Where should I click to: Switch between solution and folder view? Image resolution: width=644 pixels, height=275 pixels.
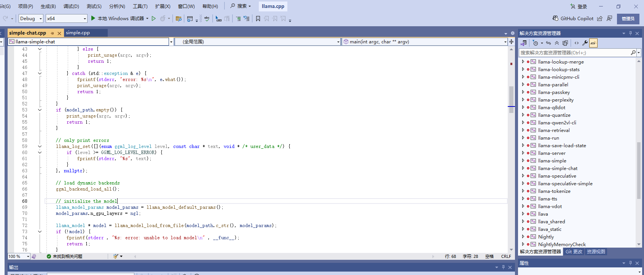[524, 43]
